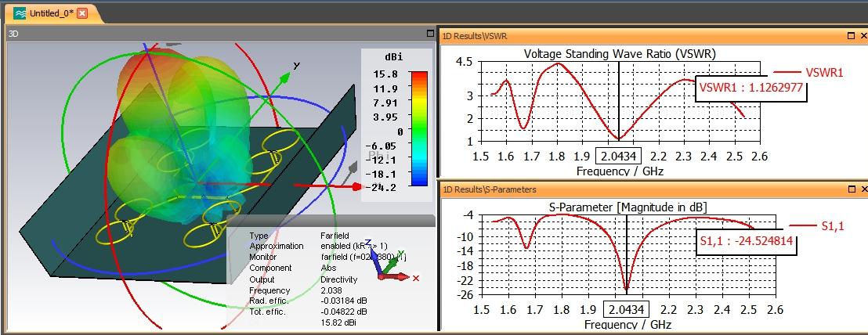Click the 2.0434 marker on VSWR axis

619,157
